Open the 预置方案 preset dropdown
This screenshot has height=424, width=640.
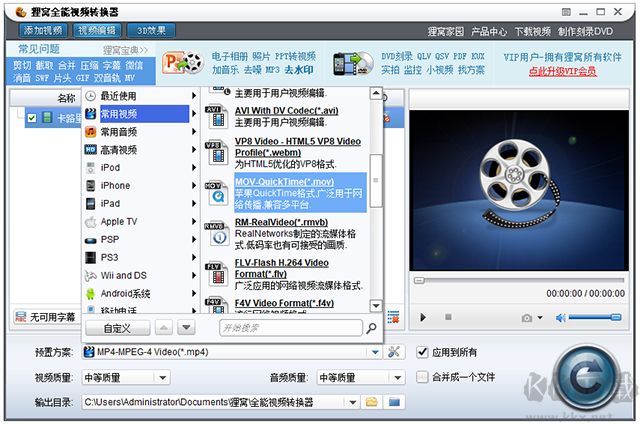(x=375, y=352)
